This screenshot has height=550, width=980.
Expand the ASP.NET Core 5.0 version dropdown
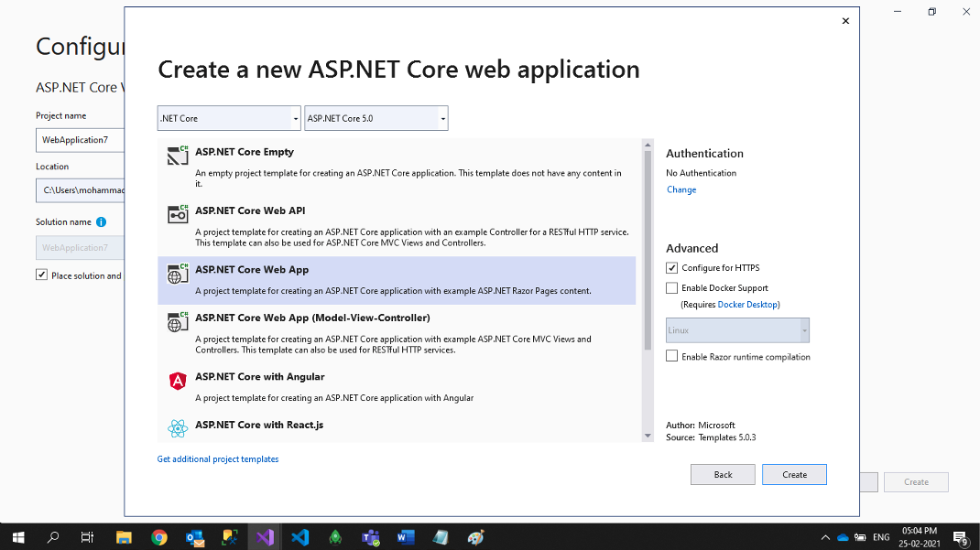point(376,118)
